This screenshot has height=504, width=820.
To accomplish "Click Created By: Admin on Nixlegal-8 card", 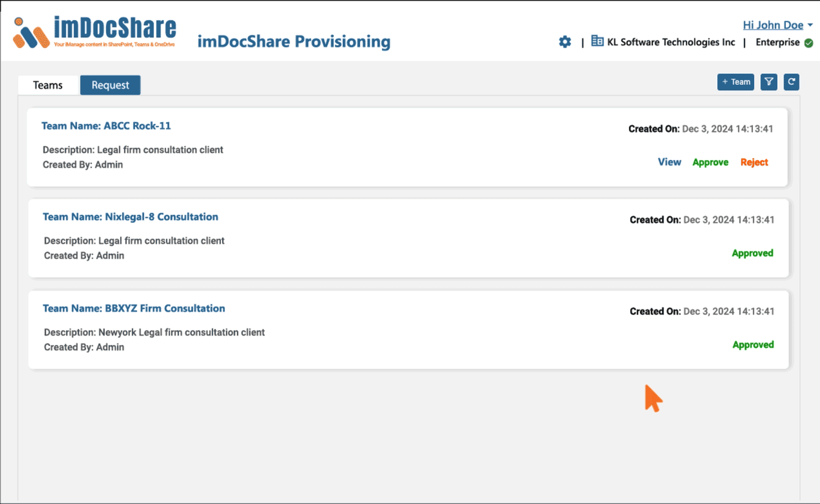I will click(x=84, y=256).
